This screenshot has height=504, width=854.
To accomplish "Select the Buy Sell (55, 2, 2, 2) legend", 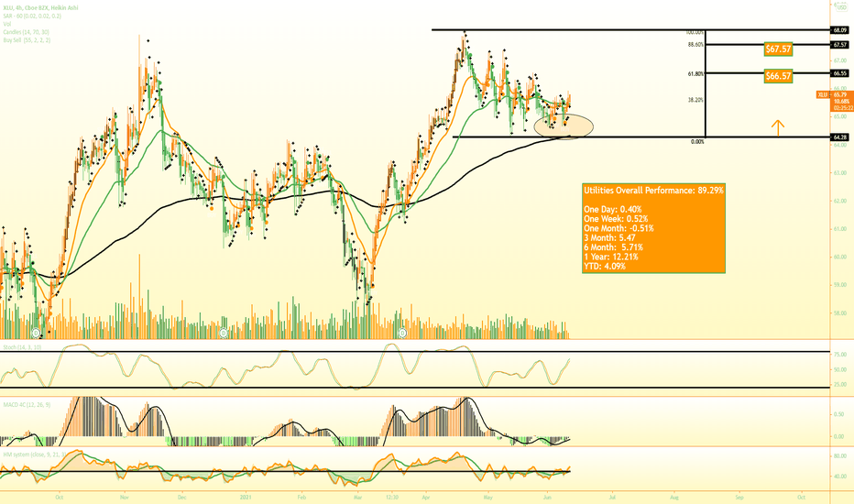I will click(x=27, y=40).
